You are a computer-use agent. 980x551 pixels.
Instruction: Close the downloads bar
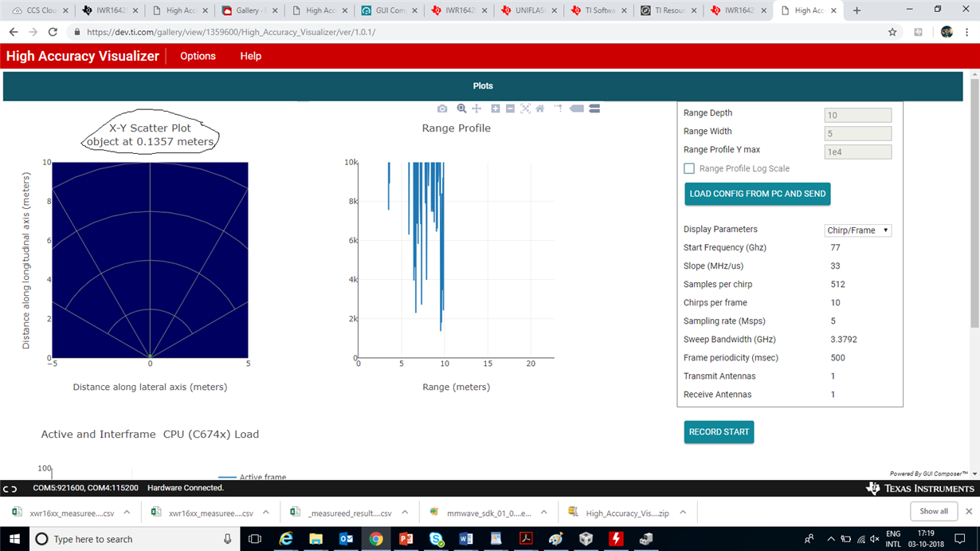(x=969, y=512)
